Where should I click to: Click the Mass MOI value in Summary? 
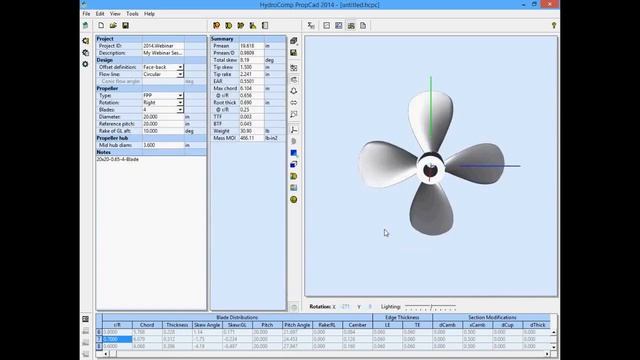251,138
